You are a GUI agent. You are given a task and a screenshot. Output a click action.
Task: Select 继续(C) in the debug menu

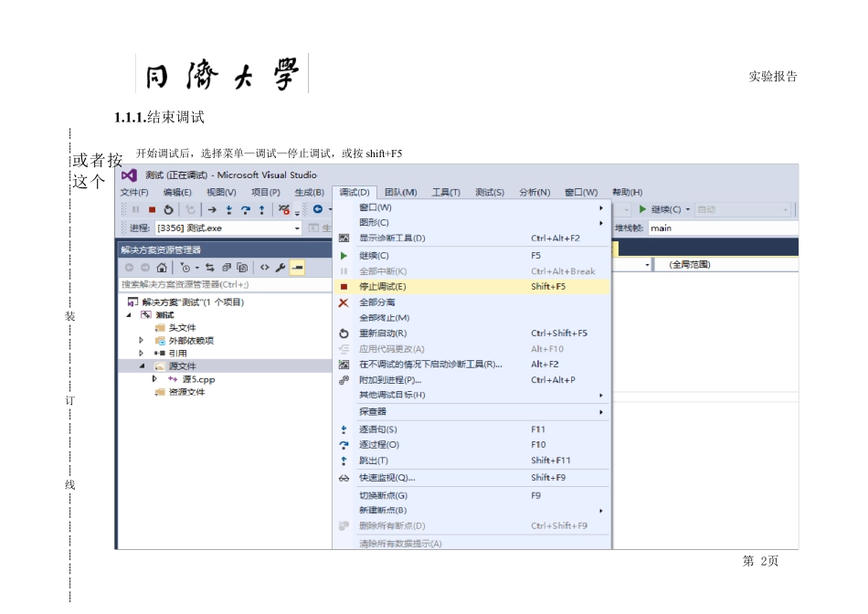click(x=471, y=256)
